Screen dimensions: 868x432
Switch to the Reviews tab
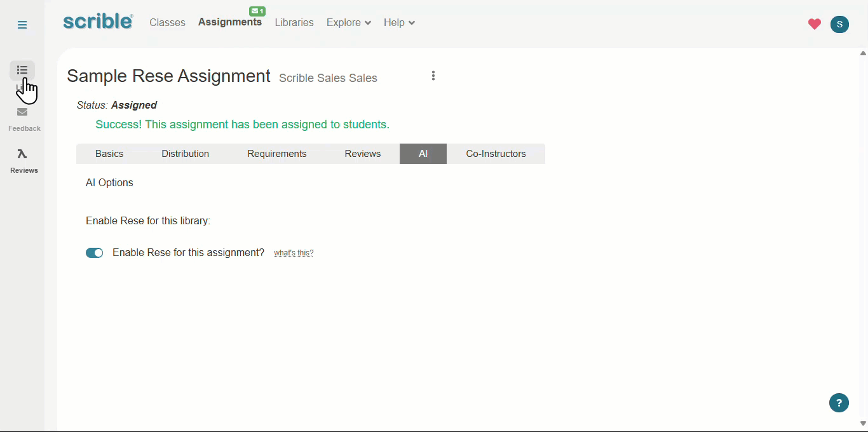363,154
